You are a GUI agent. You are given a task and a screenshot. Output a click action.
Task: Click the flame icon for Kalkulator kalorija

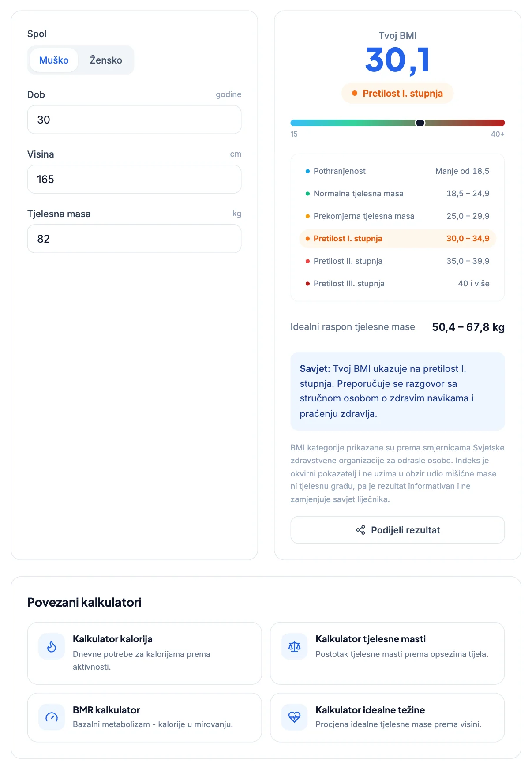52,647
